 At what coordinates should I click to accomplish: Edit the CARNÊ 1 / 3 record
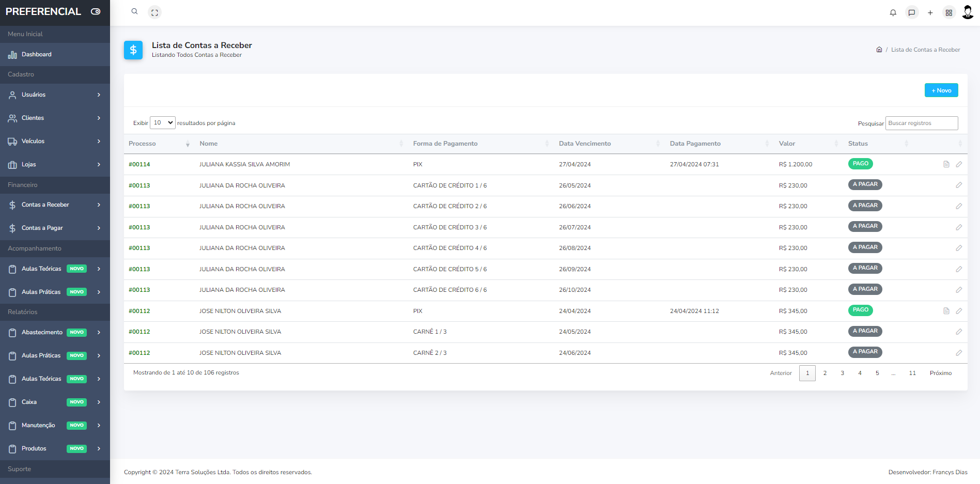pyautogui.click(x=959, y=332)
